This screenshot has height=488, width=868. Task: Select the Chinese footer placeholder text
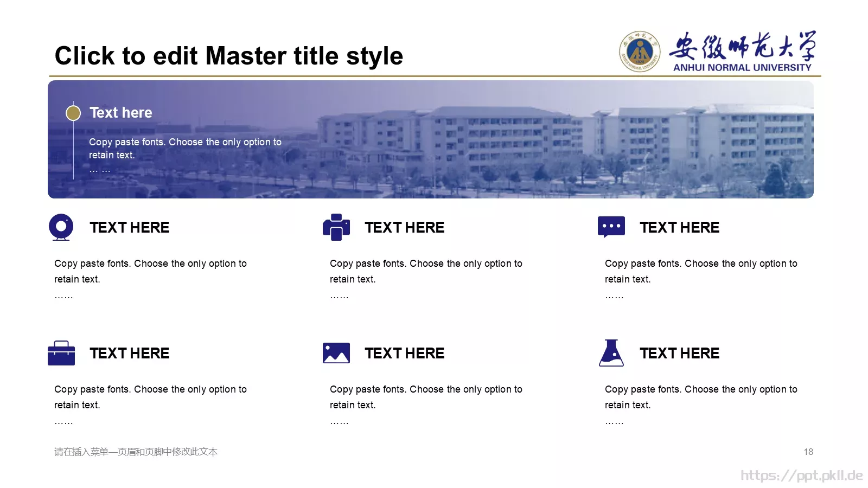click(x=136, y=452)
